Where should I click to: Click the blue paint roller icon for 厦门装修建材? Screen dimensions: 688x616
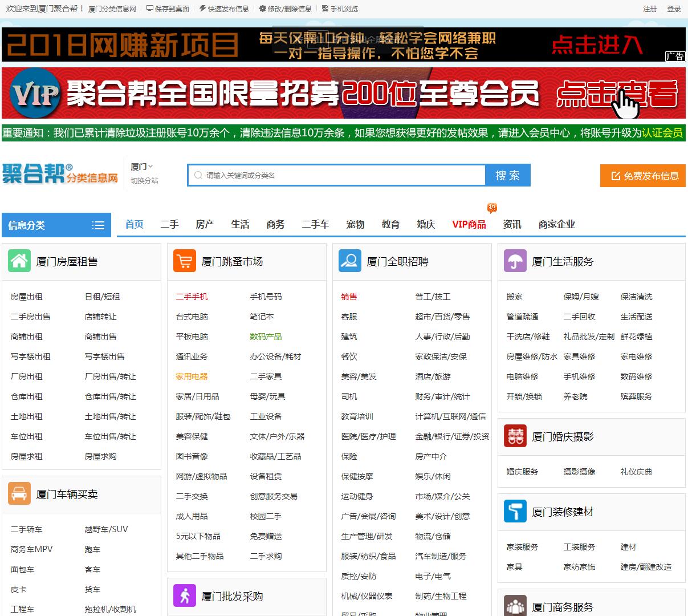pyautogui.click(x=515, y=512)
